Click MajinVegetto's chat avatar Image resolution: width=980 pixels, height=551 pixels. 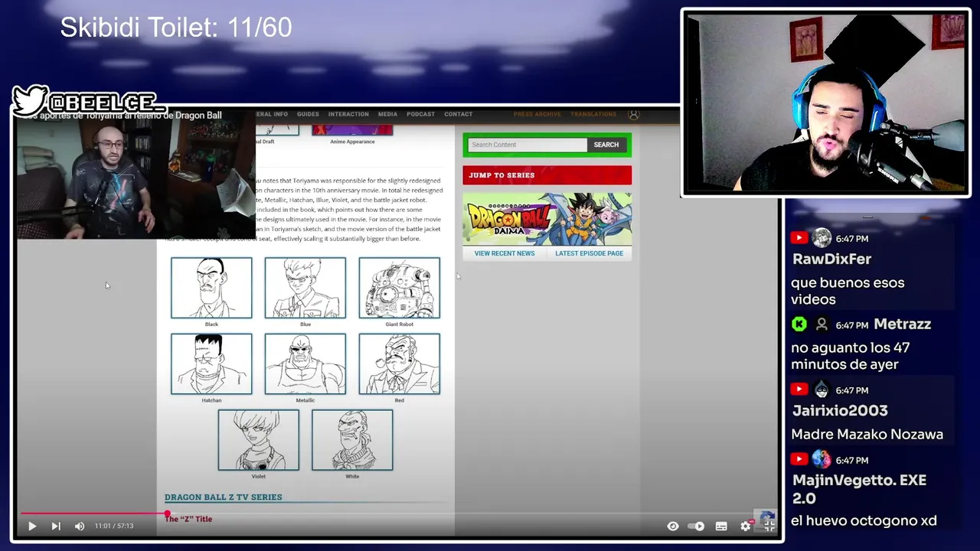[x=822, y=459]
